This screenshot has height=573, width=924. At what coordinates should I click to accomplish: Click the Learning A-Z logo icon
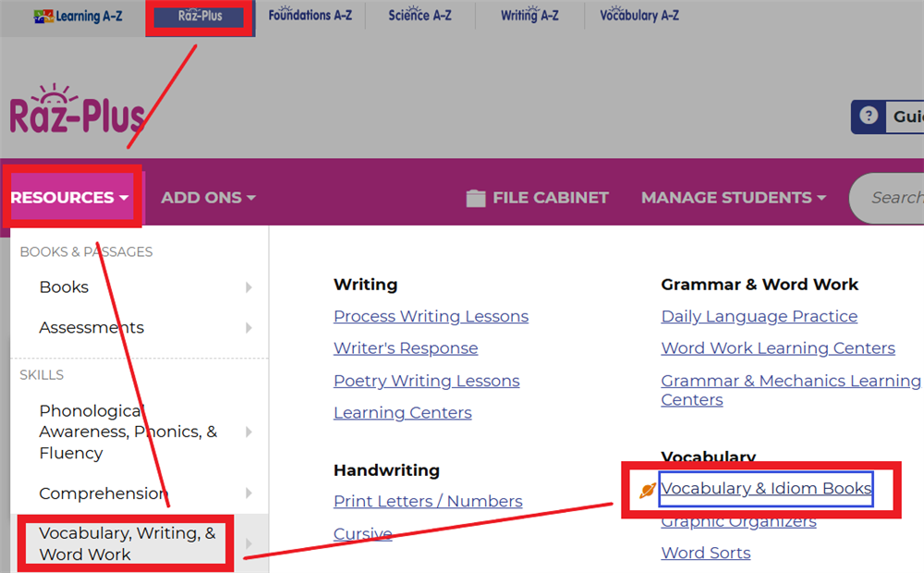(x=43, y=16)
